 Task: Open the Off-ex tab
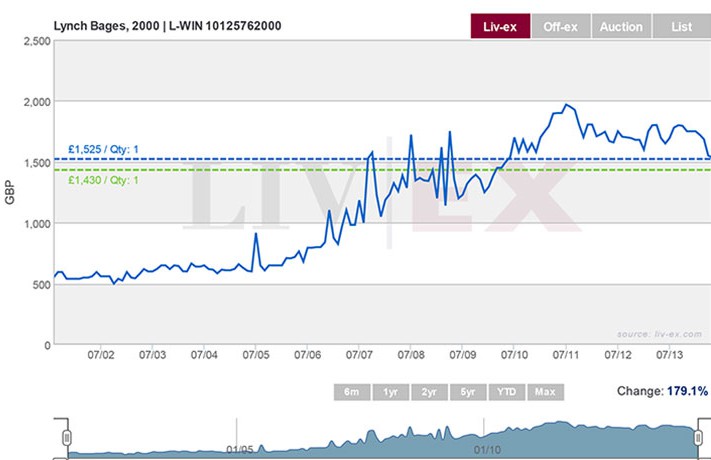click(561, 27)
